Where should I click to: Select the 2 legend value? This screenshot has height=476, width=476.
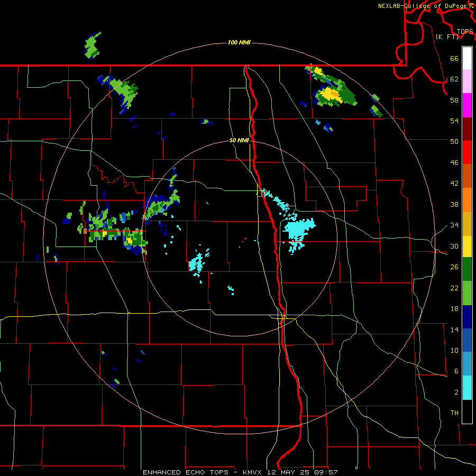456,392
